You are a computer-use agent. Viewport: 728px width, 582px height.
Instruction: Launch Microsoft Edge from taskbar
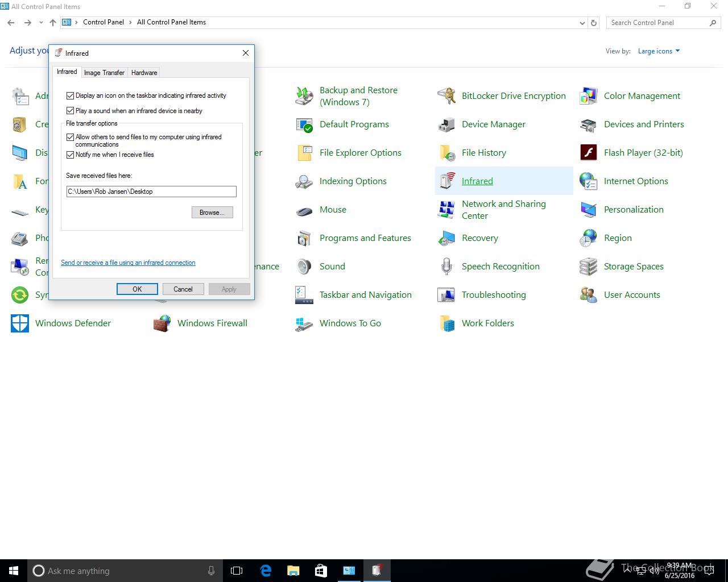point(266,571)
